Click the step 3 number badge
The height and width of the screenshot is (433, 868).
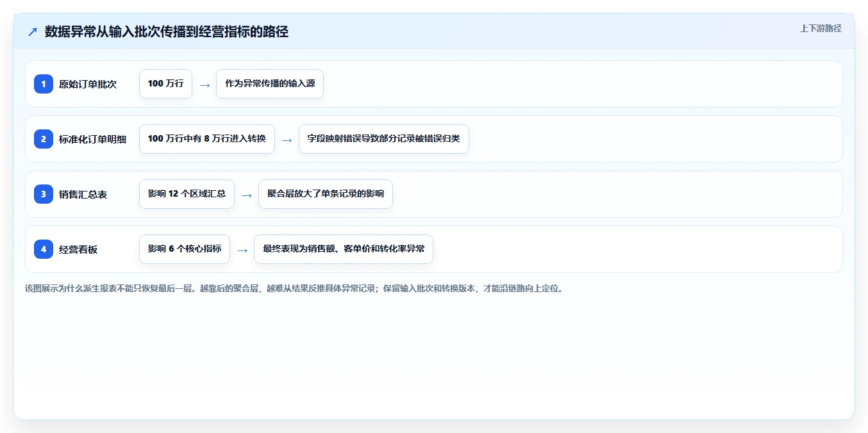coord(44,194)
